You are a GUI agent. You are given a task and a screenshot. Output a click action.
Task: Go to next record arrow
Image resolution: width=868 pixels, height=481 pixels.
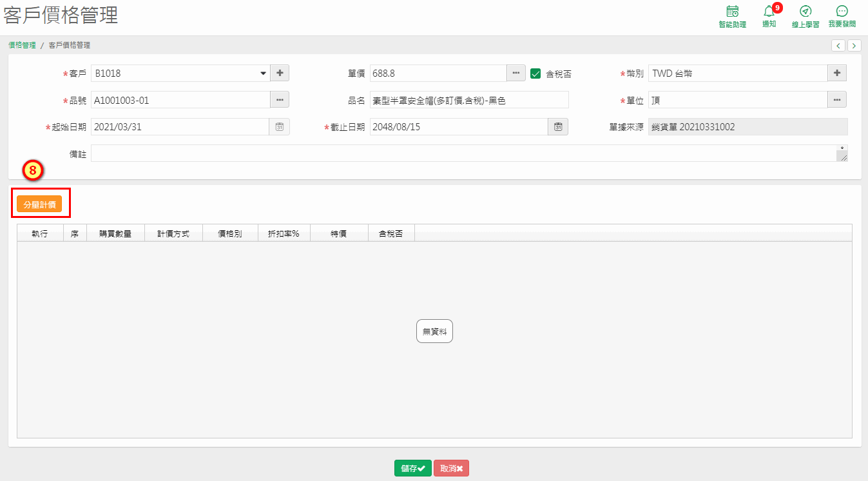tap(854, 45)
